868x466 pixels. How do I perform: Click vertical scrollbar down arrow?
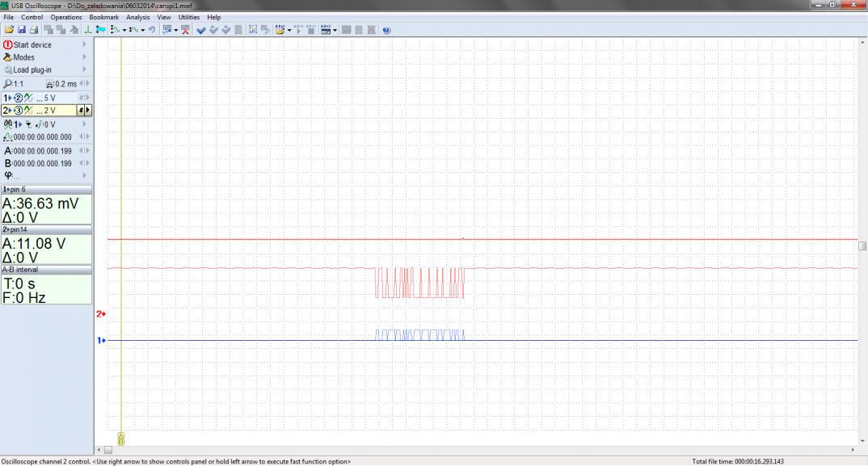(862, 441)
